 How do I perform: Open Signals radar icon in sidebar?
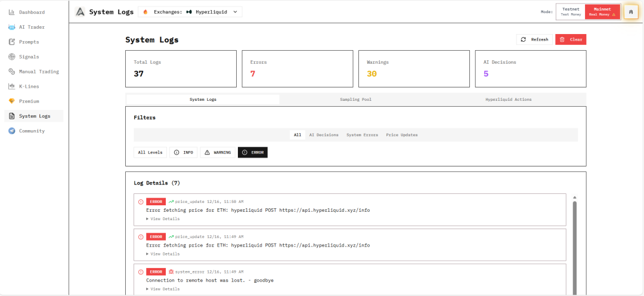[12, 57]
